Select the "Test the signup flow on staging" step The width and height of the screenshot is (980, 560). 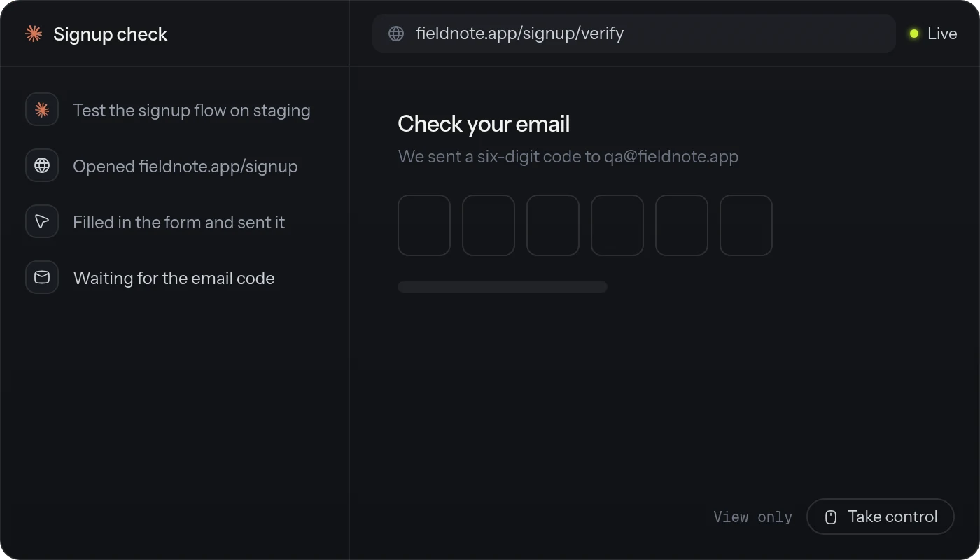pyautogui.click(x=168, y=110)
